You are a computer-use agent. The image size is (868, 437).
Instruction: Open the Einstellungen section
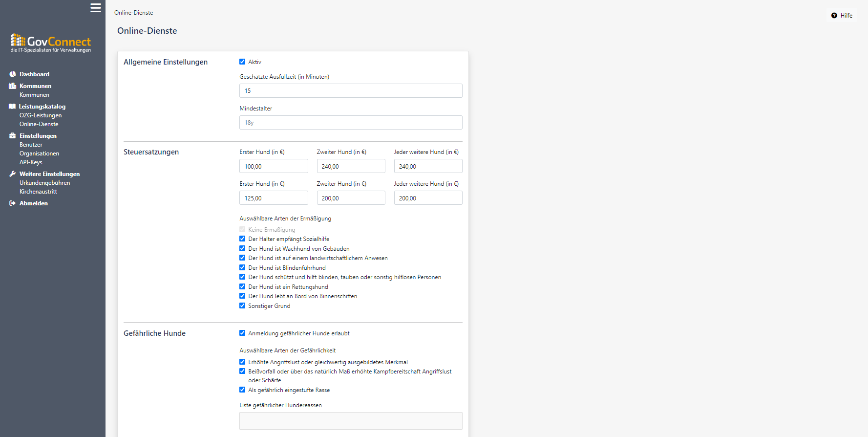point(38,136)
